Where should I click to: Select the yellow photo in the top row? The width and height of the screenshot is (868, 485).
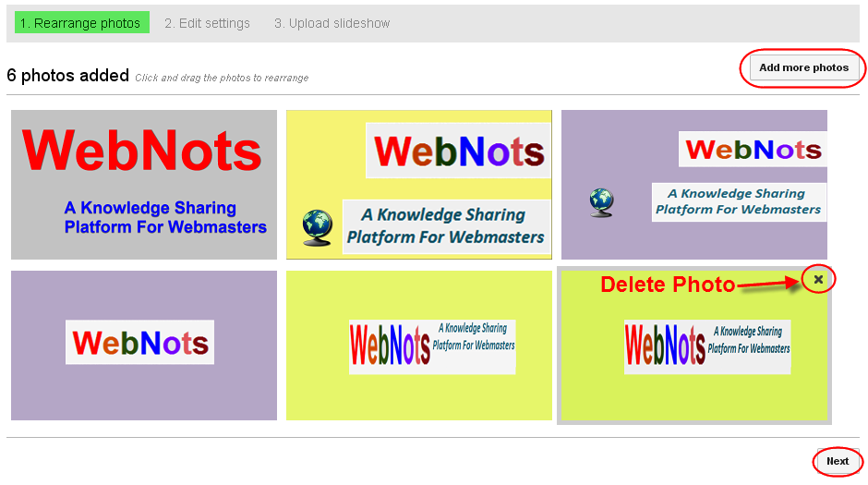pos(418,185)
